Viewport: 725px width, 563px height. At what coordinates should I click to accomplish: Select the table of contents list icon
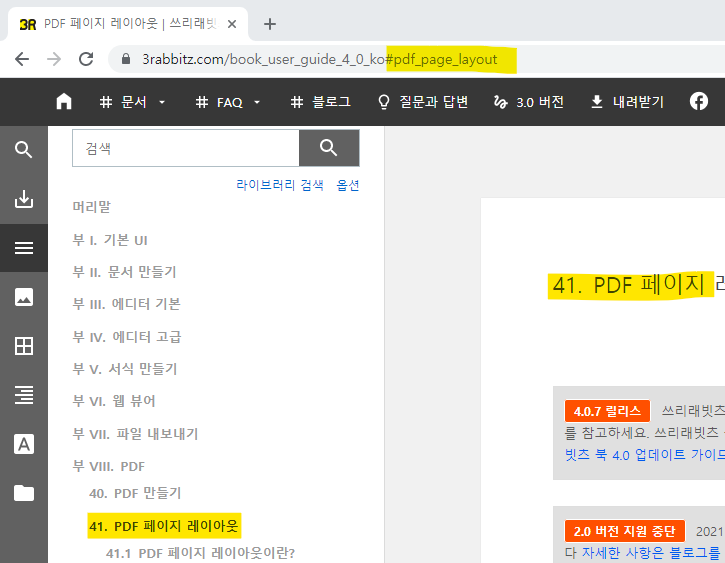(24, 248)
